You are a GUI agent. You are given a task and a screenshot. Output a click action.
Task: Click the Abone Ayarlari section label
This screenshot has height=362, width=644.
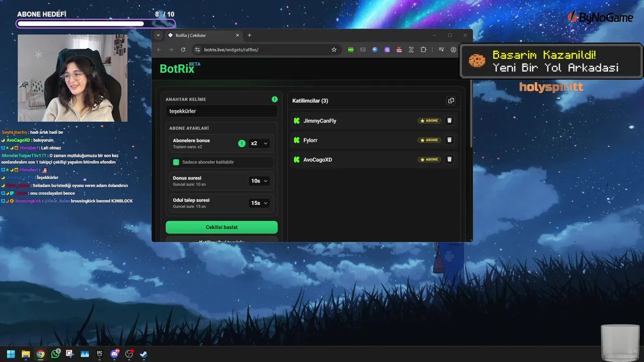click(x=189, y=128)
